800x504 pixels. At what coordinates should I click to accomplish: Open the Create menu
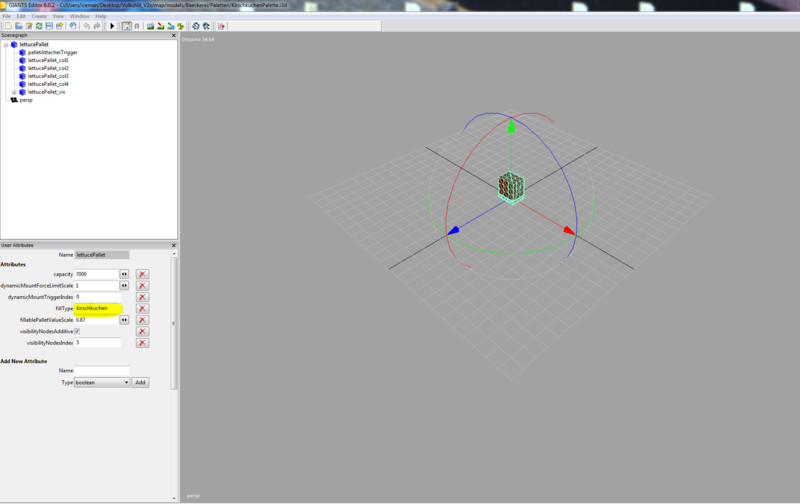pyautogui.click(x=38, y=16)
